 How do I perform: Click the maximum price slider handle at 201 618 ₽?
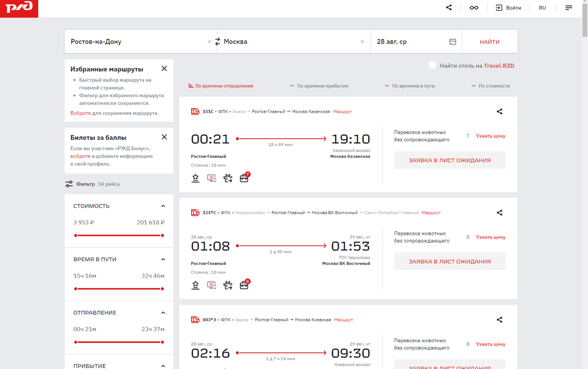point(162,235)
